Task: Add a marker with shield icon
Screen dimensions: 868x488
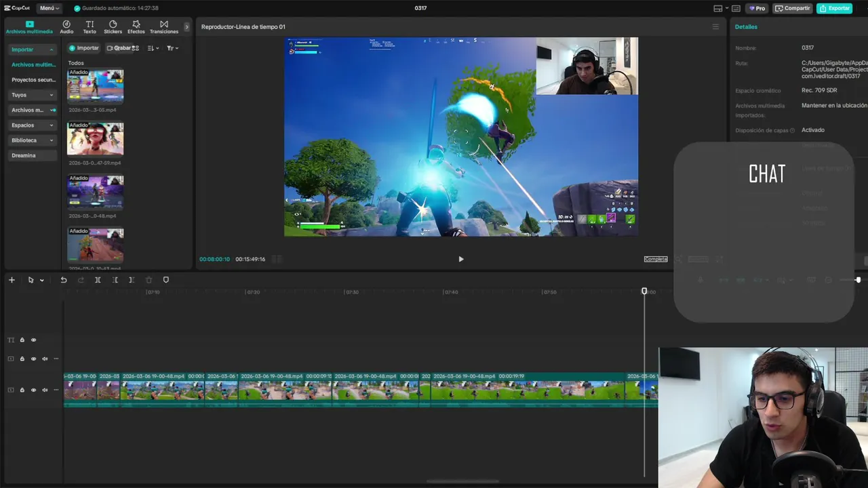Action: coord(165,280)
